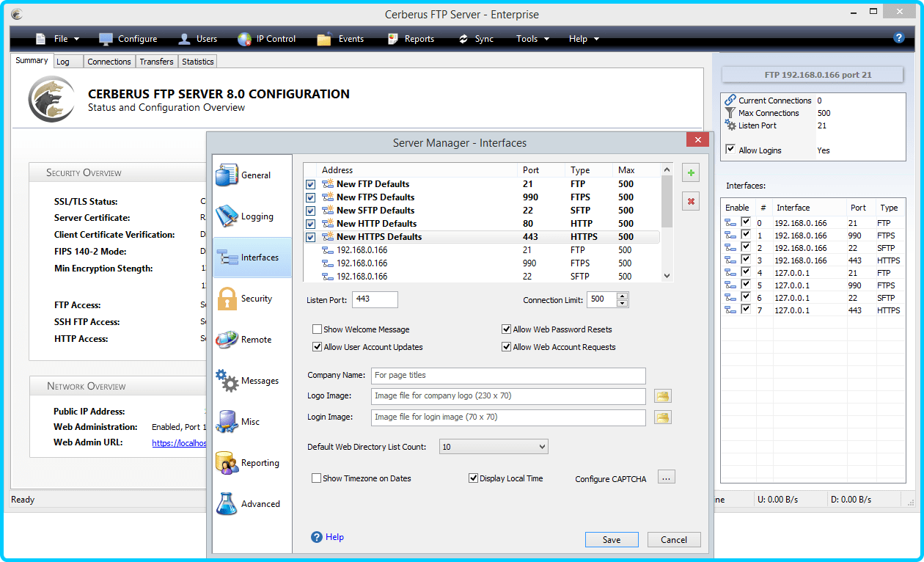The image size is (924, 562).
Task: Click the Configure CAPTCHA ellipsis button
Action: coord(666,478)
